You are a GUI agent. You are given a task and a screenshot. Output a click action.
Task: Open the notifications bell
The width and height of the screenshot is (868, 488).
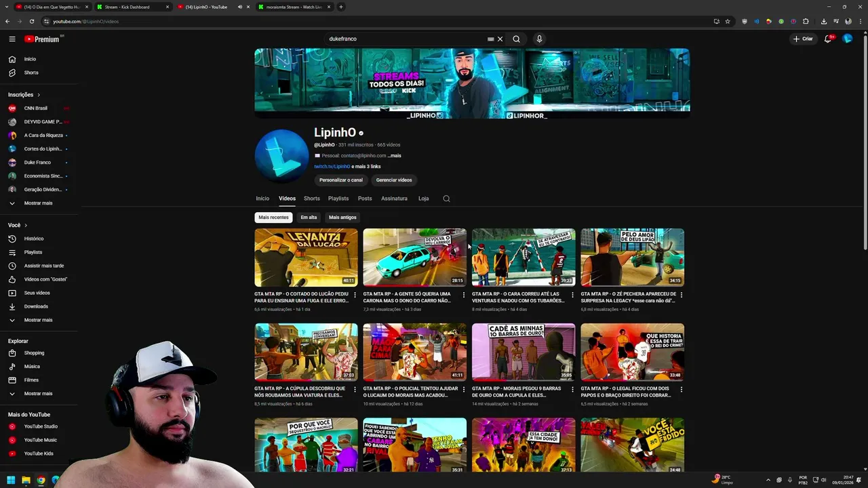[828, 39]
